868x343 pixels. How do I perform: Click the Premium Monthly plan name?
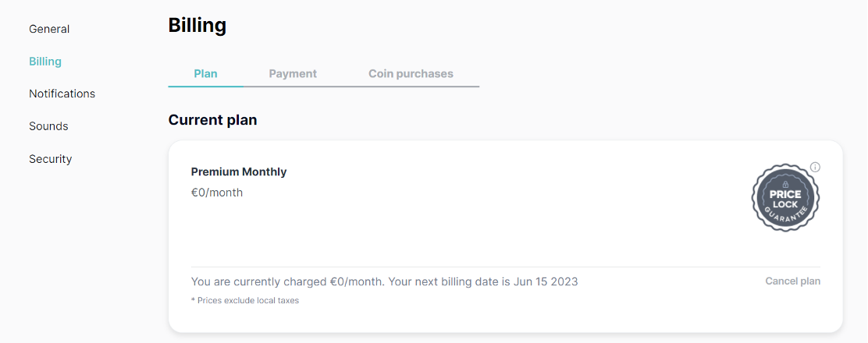coord(239,171)
